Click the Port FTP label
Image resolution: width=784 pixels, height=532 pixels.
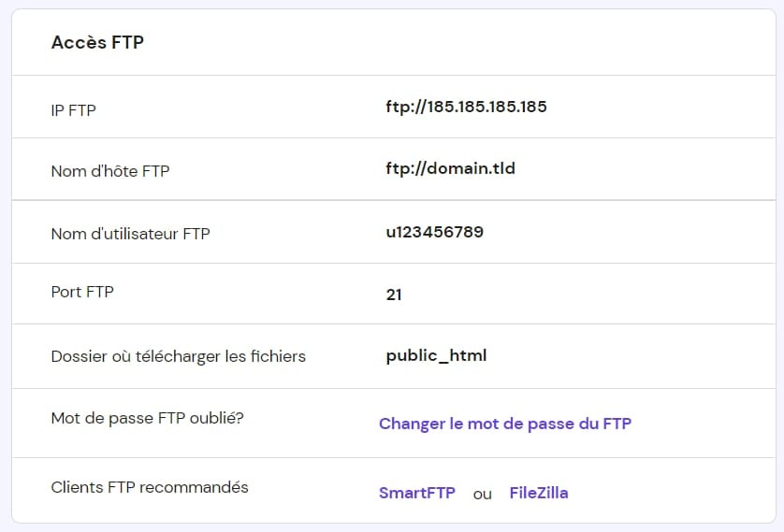[82, 292]
